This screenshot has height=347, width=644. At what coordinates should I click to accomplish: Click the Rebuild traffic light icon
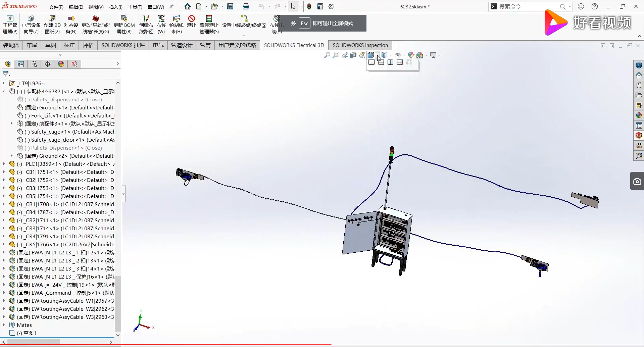point(309,6)
